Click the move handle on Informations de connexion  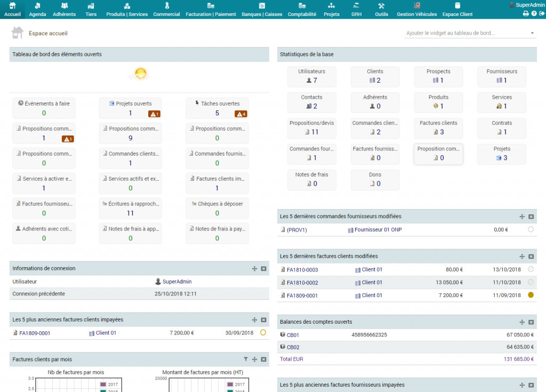pos(255,268)
